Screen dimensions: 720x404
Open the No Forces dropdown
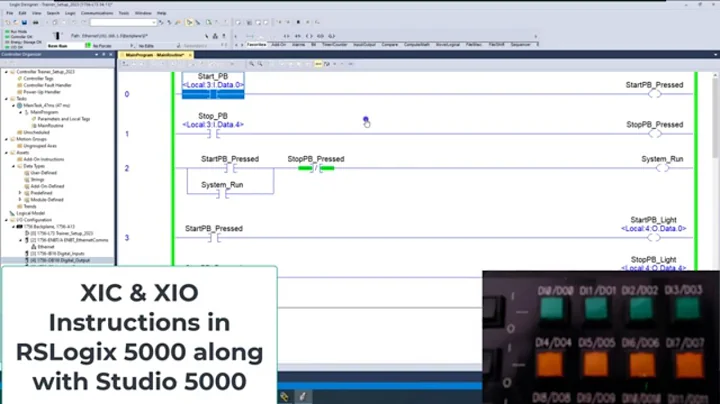[x=132, y=46]
